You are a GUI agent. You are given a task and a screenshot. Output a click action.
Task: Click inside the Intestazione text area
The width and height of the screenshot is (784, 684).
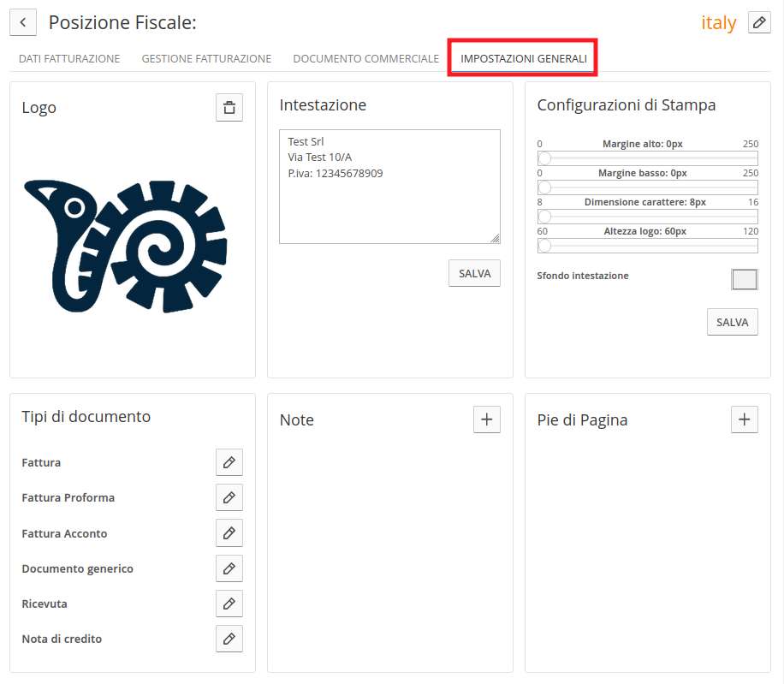tap(389, 187)
